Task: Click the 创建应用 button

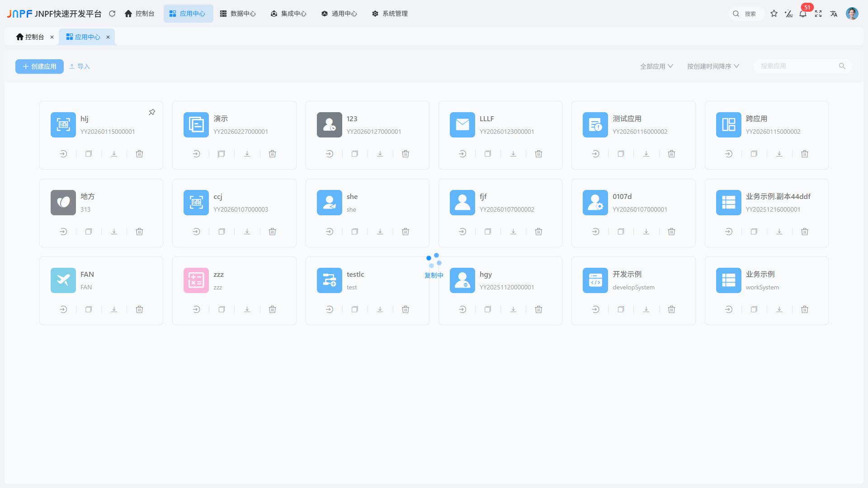Action: pos(39,66)
